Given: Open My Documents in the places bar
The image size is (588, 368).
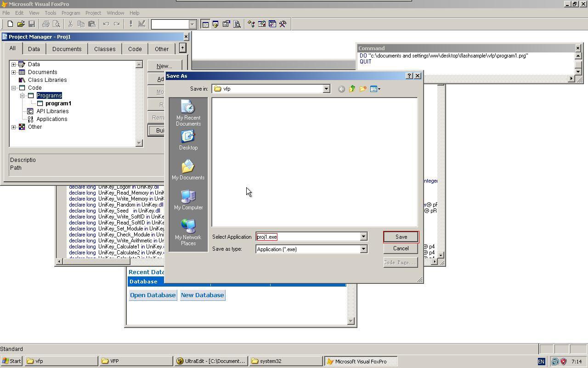Looking at the screenshot, I should point(188,170).
